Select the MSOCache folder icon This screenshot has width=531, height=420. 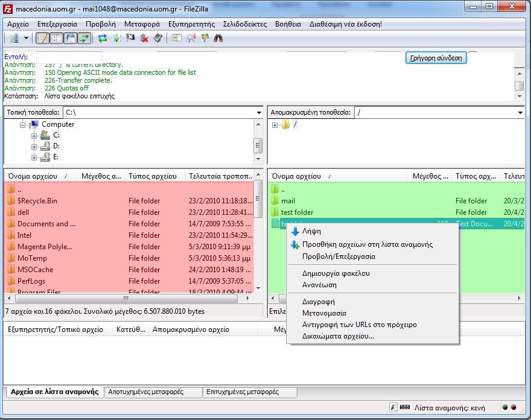(x=11, y=270)
